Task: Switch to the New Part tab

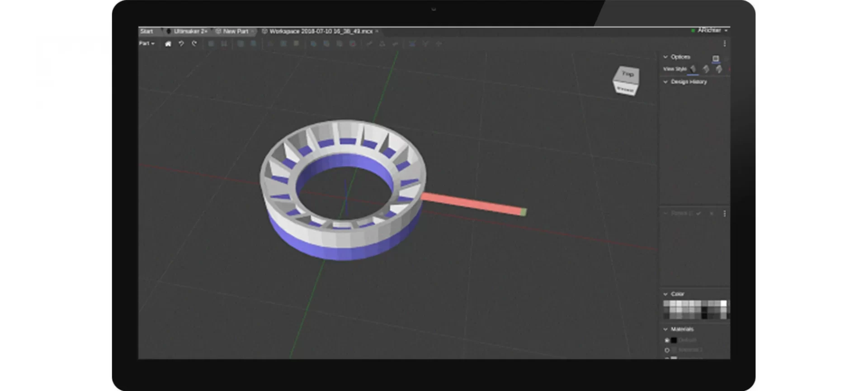Action: click(232, 31)
